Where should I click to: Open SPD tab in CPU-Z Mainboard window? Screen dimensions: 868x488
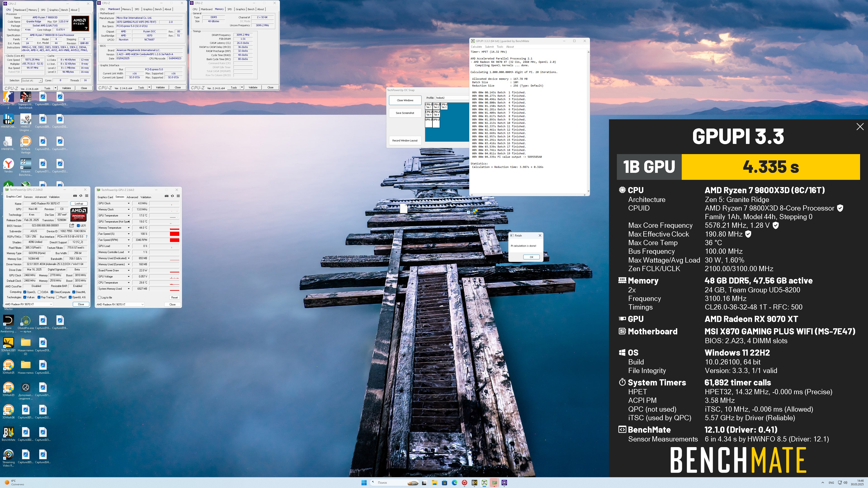coord(137,9)
